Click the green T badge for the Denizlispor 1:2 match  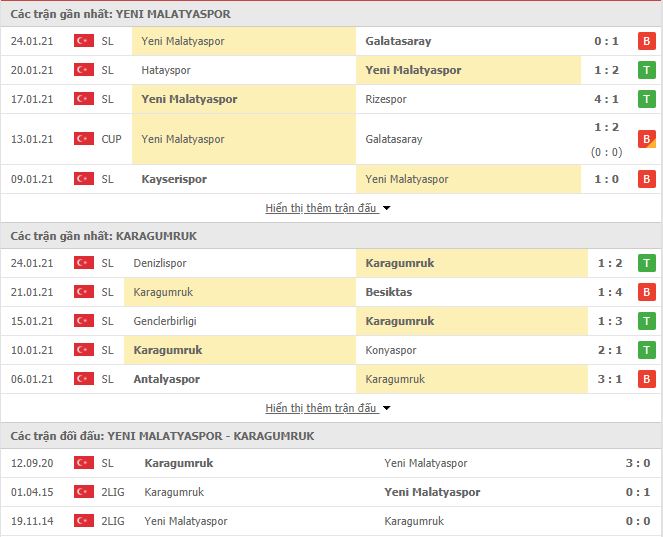click(647, 263)
